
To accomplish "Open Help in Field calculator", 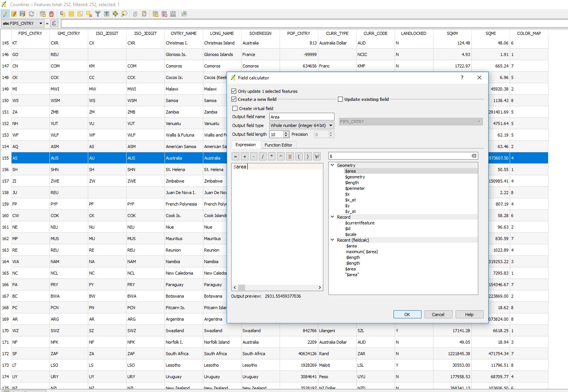I will click(x=469, y=315).
